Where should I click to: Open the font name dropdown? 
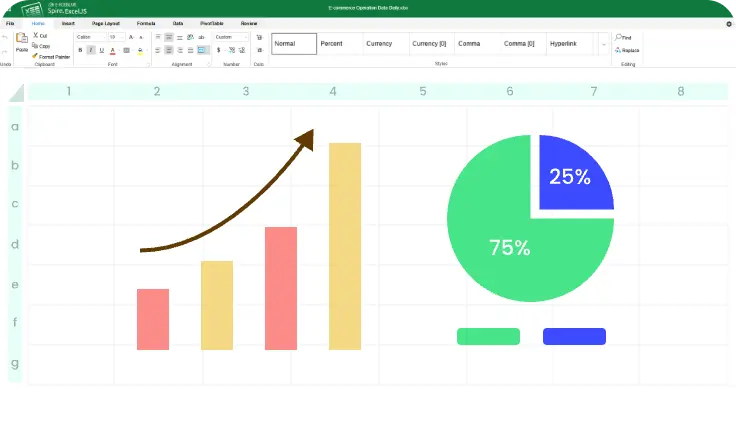pos(90,37)
